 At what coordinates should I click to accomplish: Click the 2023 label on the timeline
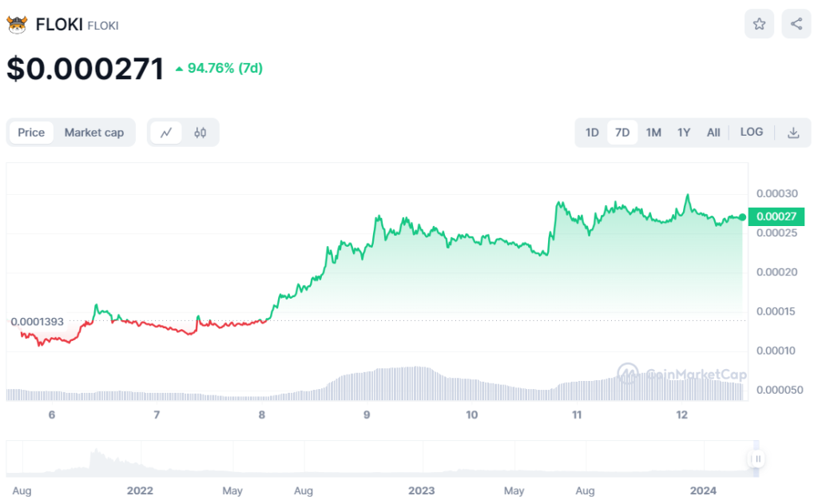(421, 489)
